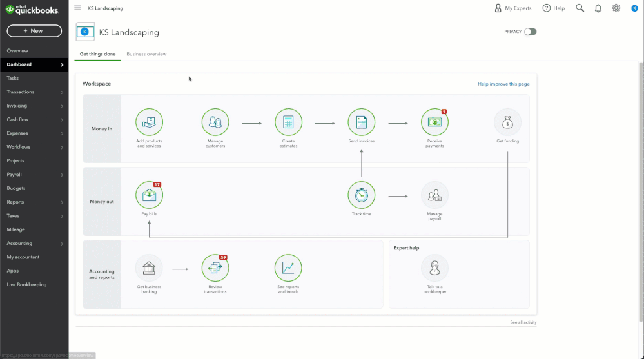This screenshot has height=359, width=644.
Task: Click the See all activity link
Action: click(x=523, y=322)
